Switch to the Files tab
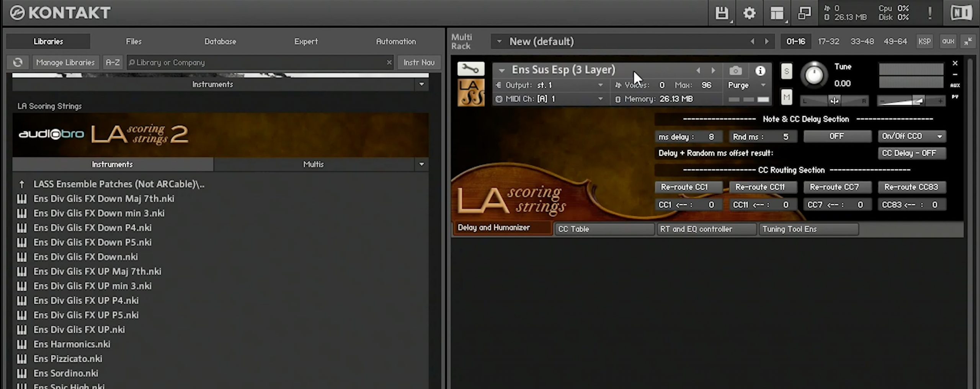980x389 pixels. point(134,41)
